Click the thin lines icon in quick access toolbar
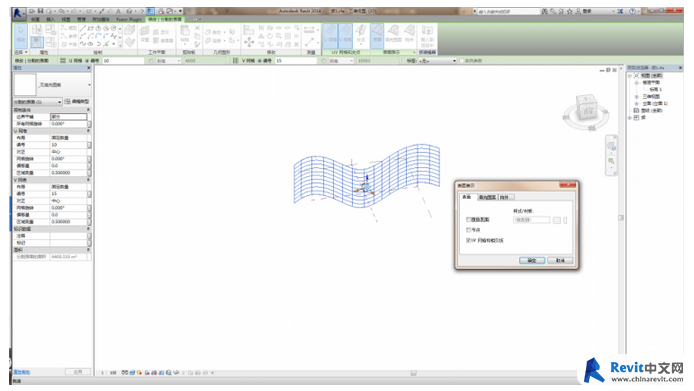694x391 pixels. [x=151, y=11]
